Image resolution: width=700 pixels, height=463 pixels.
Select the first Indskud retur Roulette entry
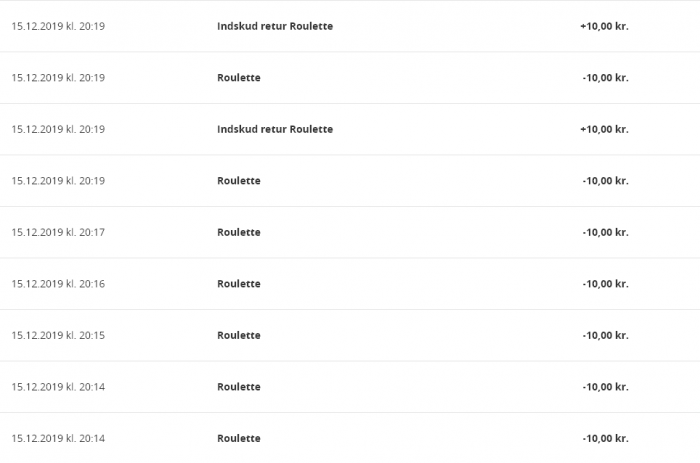[275, 26]
